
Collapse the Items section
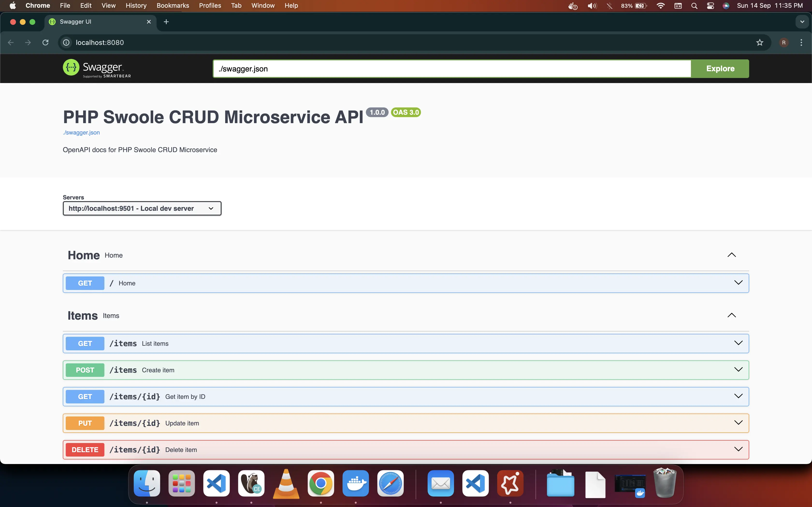pos(732,316)
